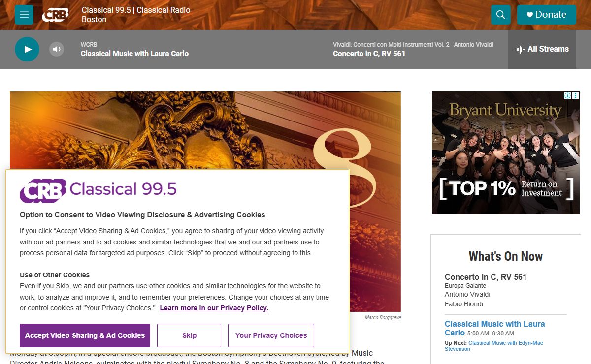Click Antonio Vivaldi in What's On Now
This screenshot has width=591, height=364.
tap(467, 294)
